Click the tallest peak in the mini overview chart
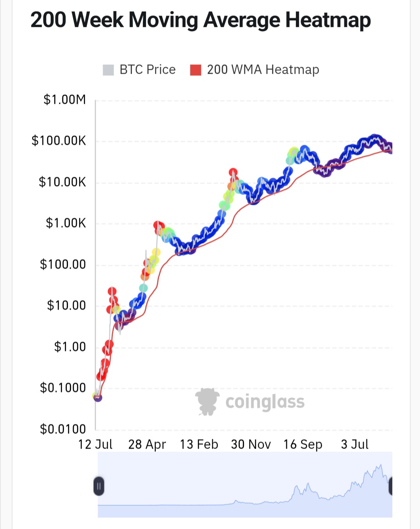Image resolution: width=420 pixels, height=529 pixels. (381, 466)
